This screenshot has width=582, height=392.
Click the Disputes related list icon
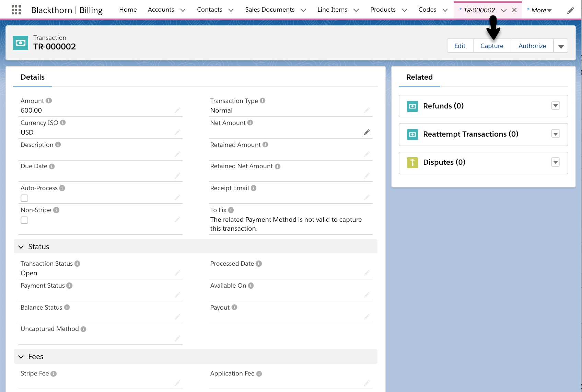(412, 162)
